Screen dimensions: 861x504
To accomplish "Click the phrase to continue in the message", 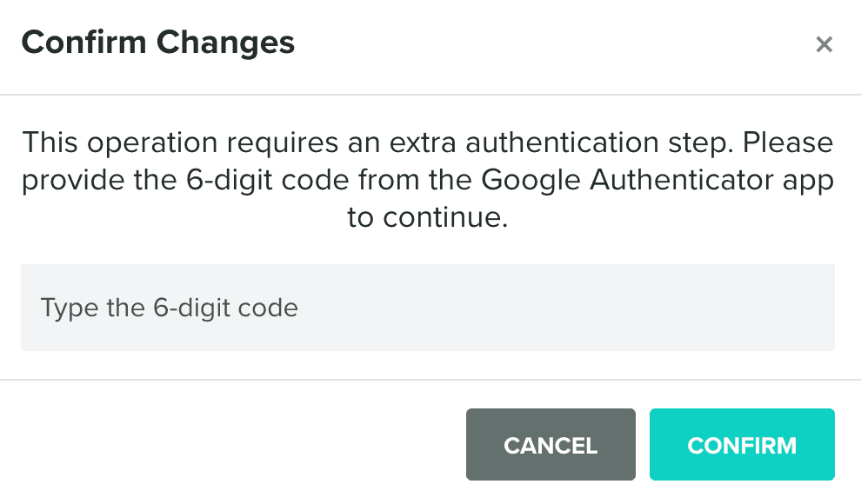I will 427,217.
